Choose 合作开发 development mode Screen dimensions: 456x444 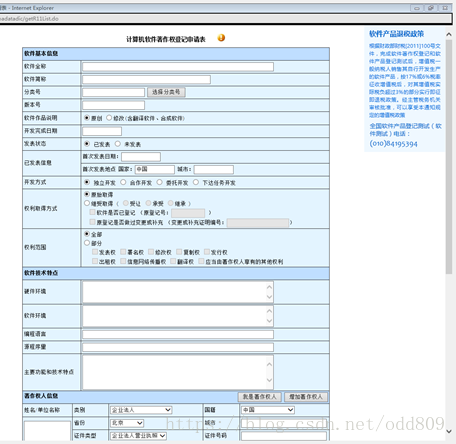tap(123, 182)
